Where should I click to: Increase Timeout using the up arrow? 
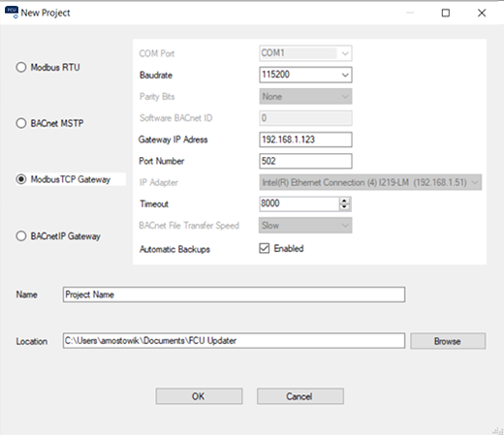pos(344,201)
